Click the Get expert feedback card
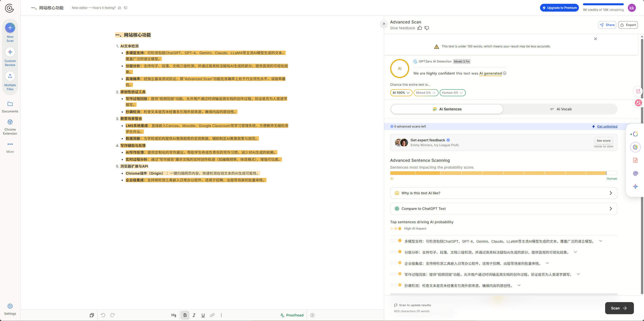 pyautogui.click(x=504, y=143)
